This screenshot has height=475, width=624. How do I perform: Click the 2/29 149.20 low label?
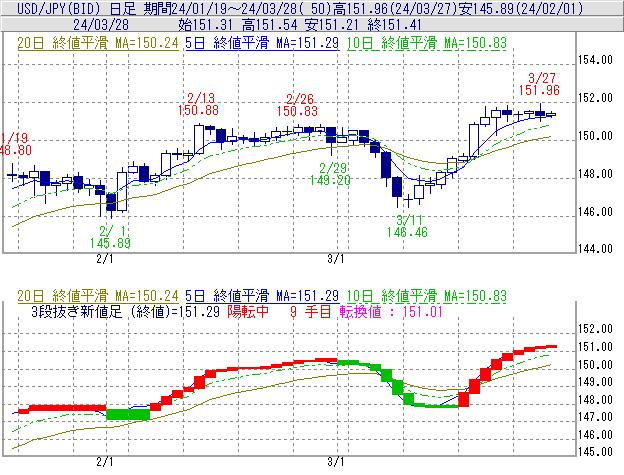[x=330, y=174]
